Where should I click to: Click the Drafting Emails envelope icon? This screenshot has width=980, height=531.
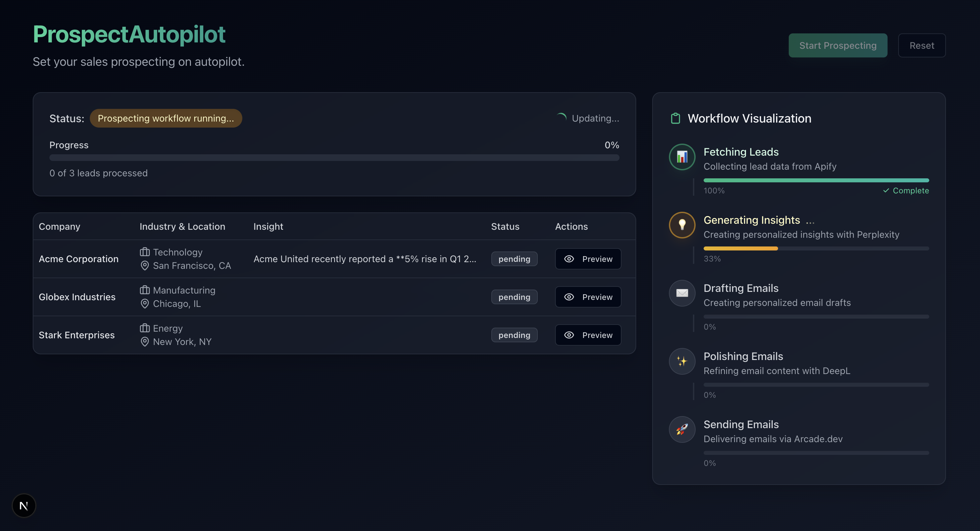pos(682,293)
